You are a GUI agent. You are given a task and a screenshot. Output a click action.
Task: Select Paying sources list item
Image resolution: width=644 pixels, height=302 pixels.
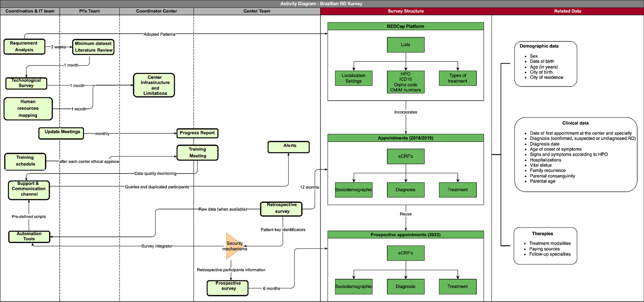(544, 249)
